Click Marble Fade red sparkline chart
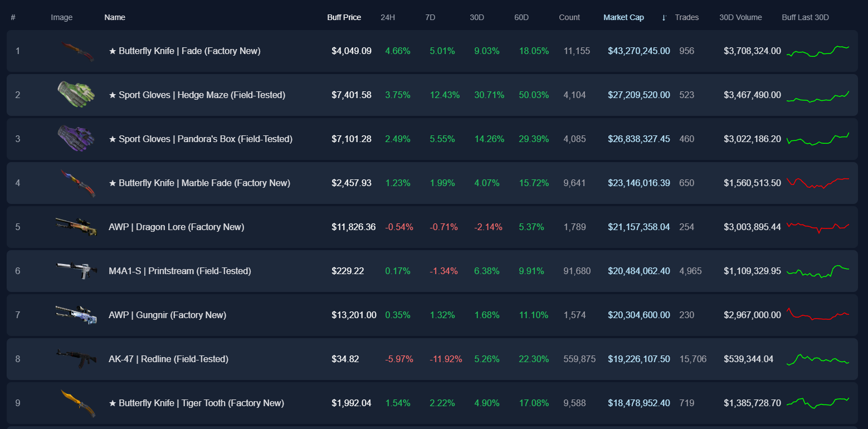This screenshot has width=868, height=429. point(817,183)
